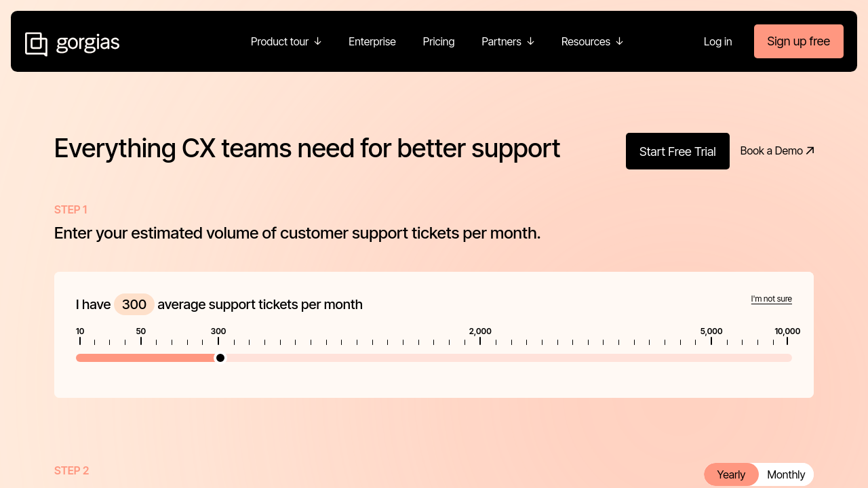This screenshot has height=488, width=868.
Task: Click Start Free Trial button
Action: click(677, 151)
